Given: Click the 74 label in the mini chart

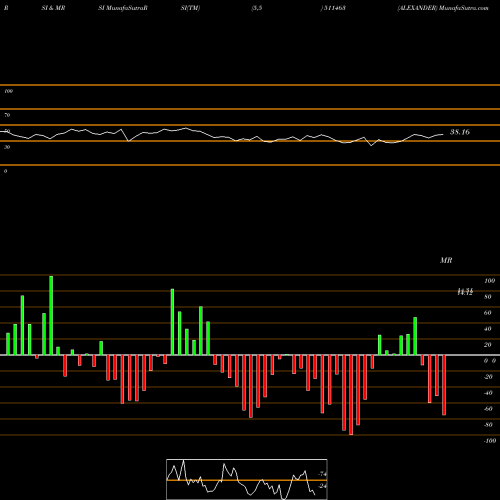Looking at the screenshot, I should (x=322, y=474).
